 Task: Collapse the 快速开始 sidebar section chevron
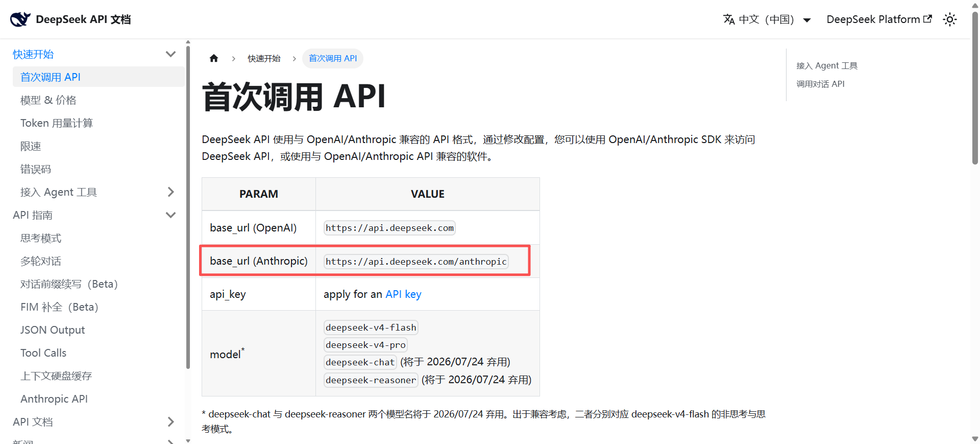(x=171, y=54)
